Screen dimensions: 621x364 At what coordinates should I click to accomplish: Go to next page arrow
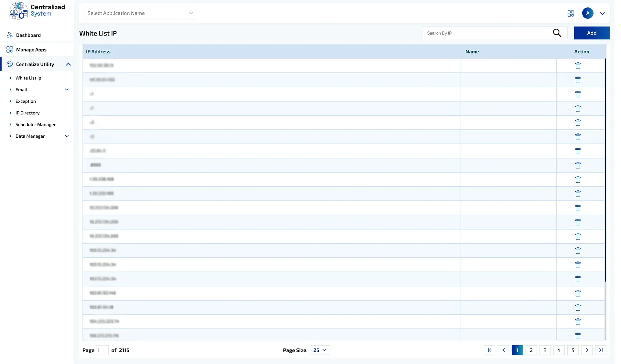pyautogui.click(x=587, y=350)
